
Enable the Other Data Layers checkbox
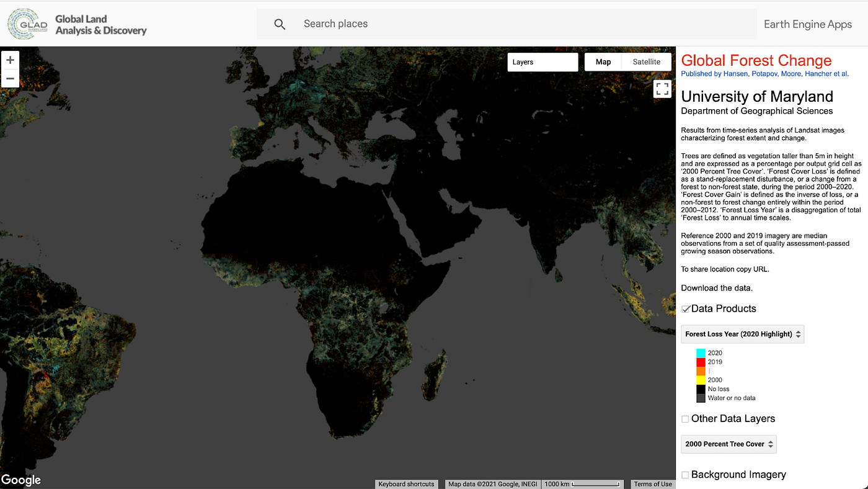tap(685, 419)
